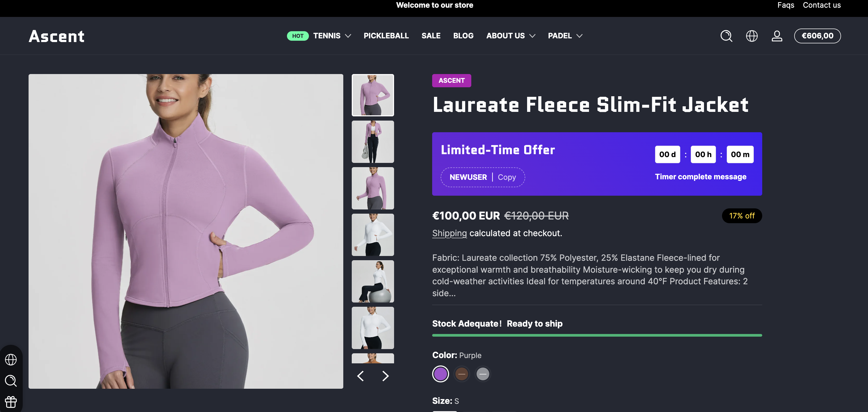Open the search icon in header
The width and height of the screenshot is (868, 412).
click(726, 36)
